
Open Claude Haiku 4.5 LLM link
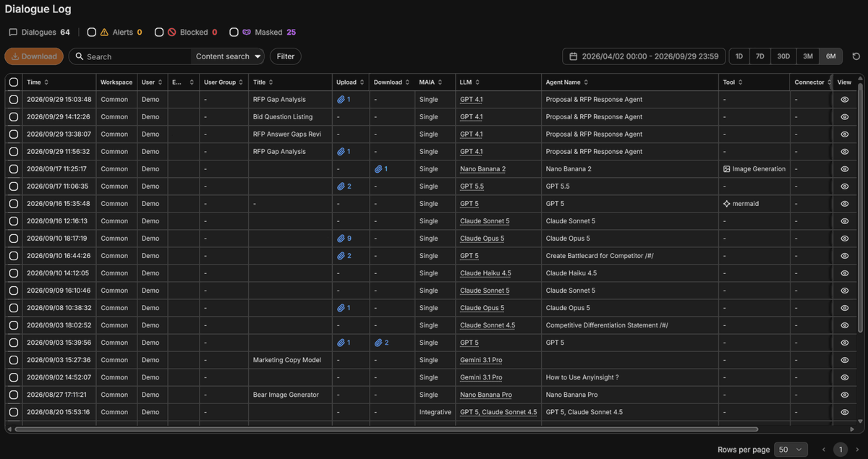[x=485, y=273]
